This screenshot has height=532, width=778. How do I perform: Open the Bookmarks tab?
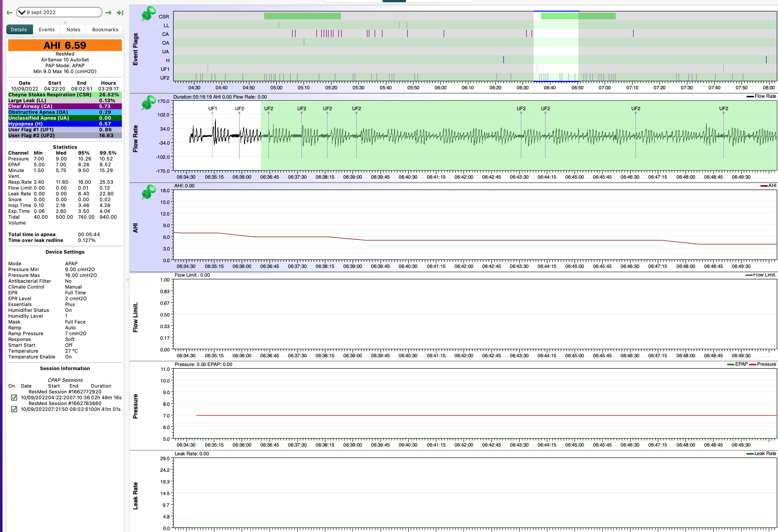pyautogui.click(x=105, y=29)
